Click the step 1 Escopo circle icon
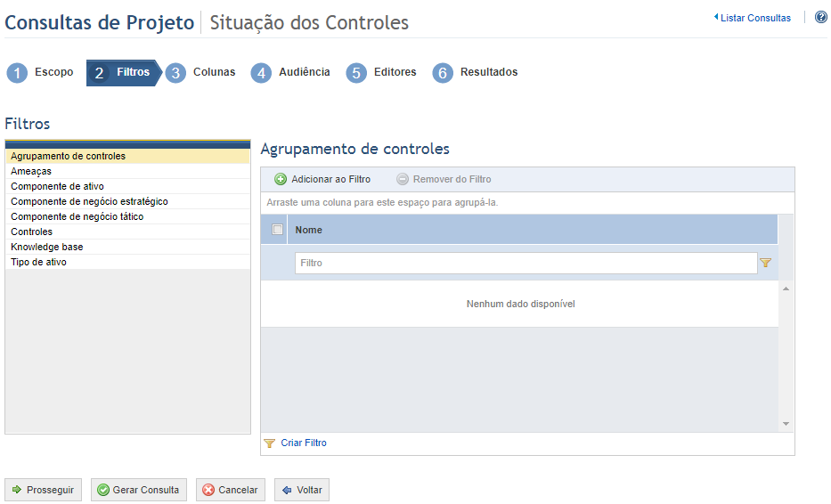Image resolution: width=831 pixels, height=504 pixels. (17, 73)
